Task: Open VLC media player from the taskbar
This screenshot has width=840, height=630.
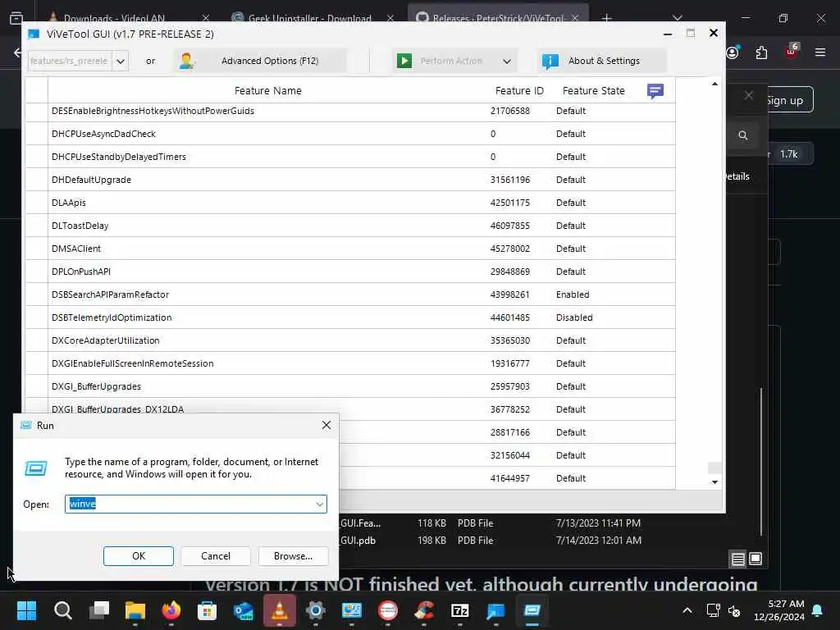Action: click(279, 610)
